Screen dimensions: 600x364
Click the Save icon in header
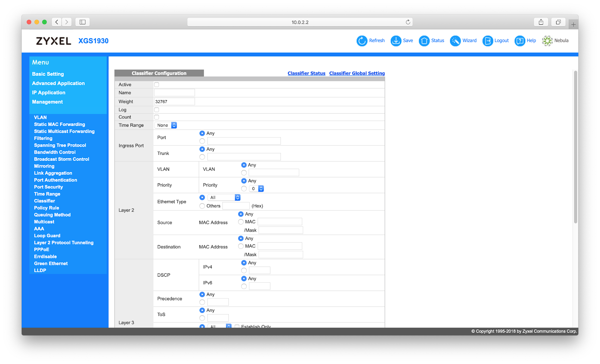coord(396,41)
